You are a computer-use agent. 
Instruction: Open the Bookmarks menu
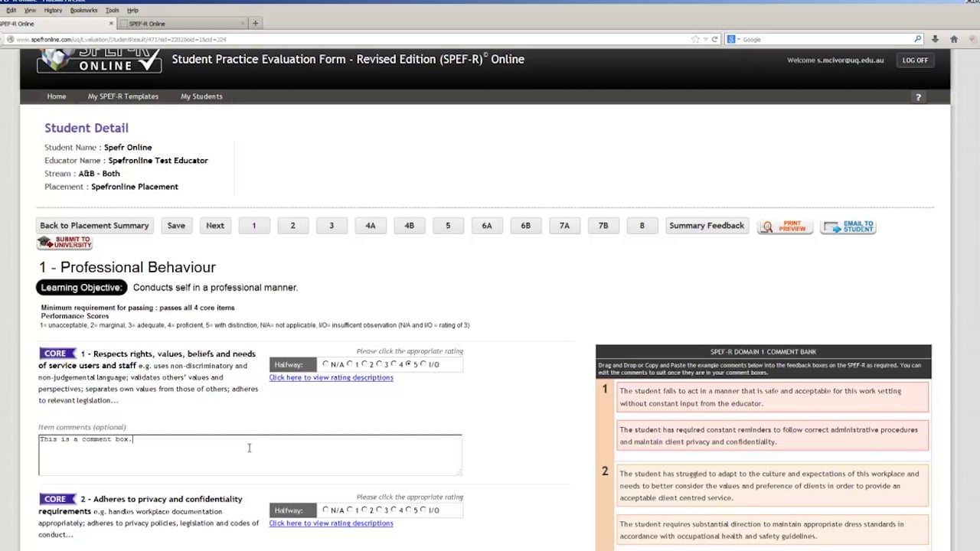click(83, 10)
